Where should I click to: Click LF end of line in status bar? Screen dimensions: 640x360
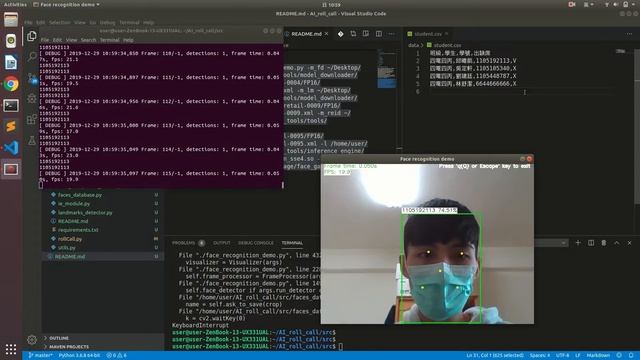[x=578, y=356]
